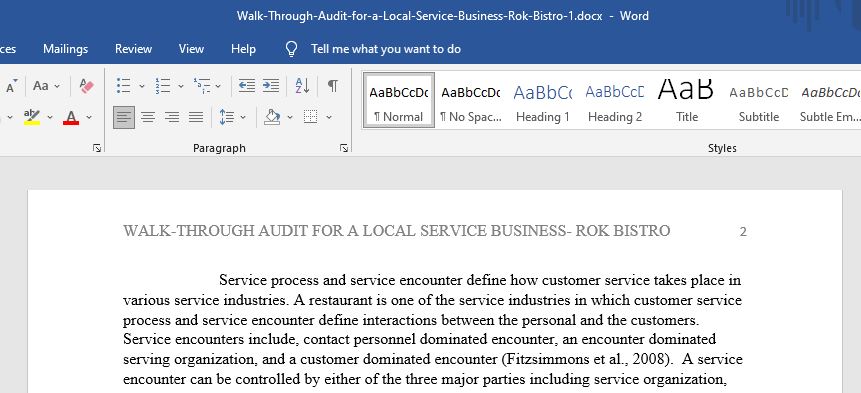Apply yellow text highlight color
The width and height of the screenshot is (861, 393).
click(32, 117)
